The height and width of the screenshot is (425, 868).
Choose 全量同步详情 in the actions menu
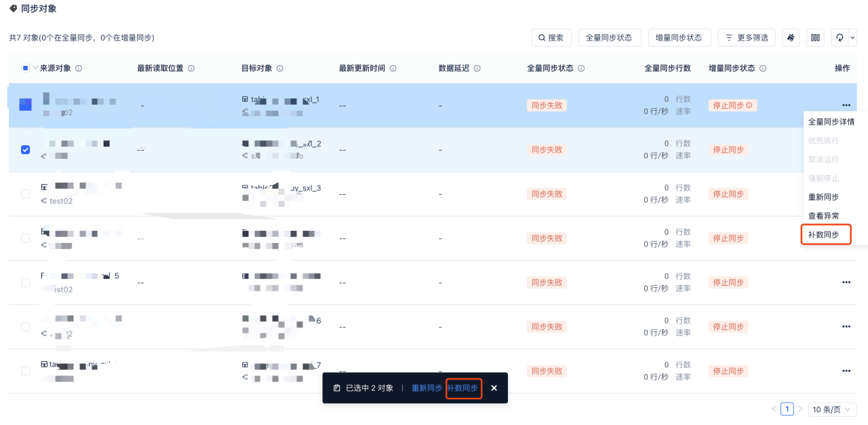point(831,122)
